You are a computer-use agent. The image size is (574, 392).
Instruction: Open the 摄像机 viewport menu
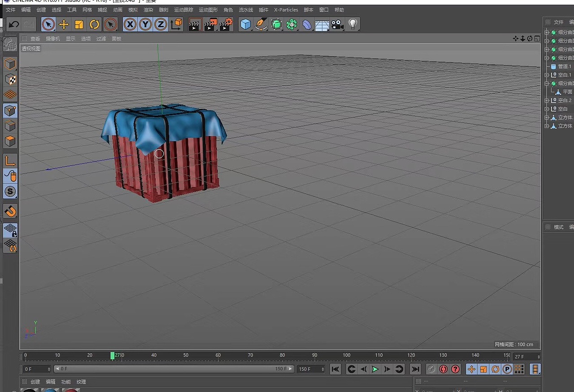coord(53,39)
